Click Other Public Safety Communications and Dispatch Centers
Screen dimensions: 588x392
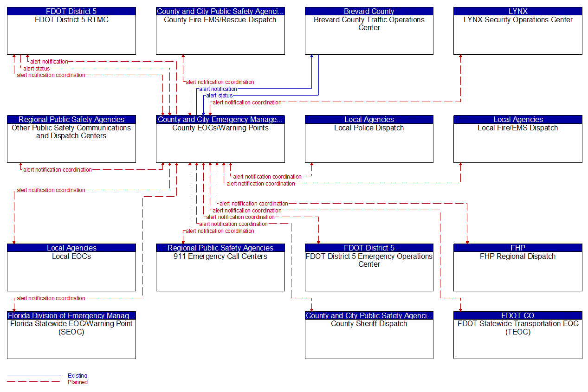[71, 139]
